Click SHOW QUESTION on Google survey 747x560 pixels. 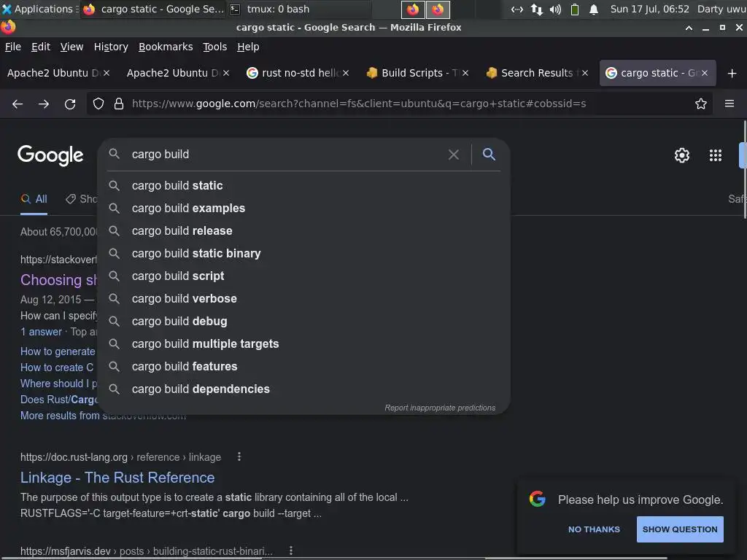pyautogui.click(x=679, y=529)
